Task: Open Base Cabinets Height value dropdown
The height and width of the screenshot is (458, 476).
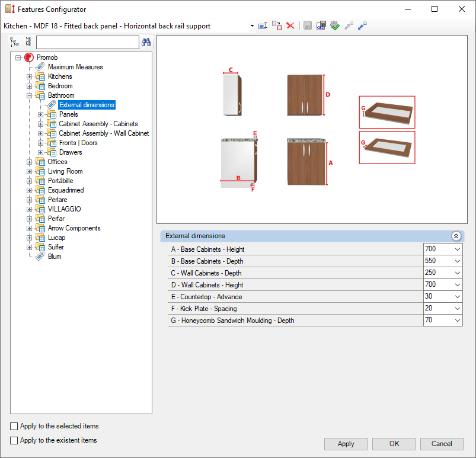Action: click(x=458, y=249)
